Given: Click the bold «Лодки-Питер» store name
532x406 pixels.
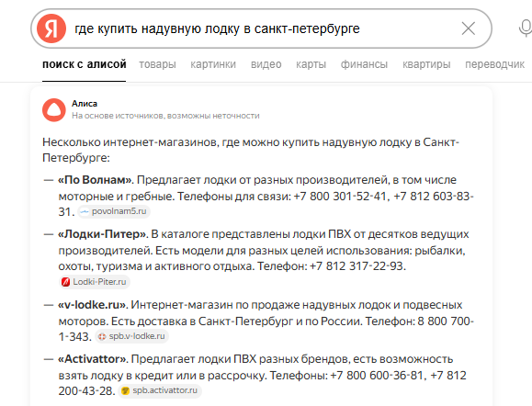Looking at the screenshot, I should click(103, 234).
